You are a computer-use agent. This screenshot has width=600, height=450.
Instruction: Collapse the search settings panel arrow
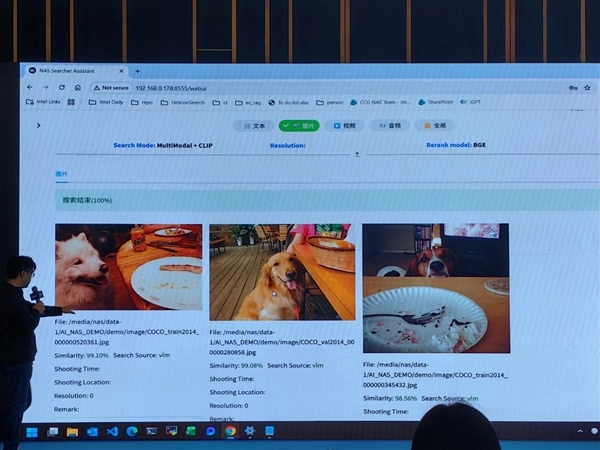357,154
